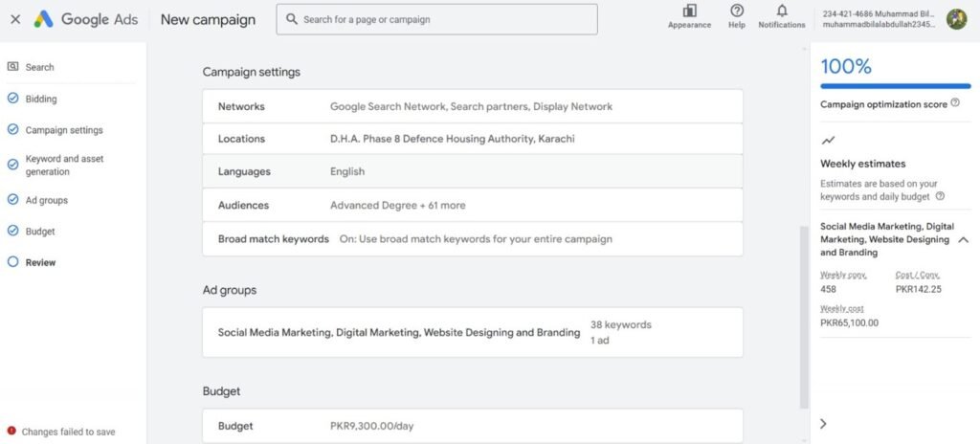Click the 38 keywords text

coord(620,324)
